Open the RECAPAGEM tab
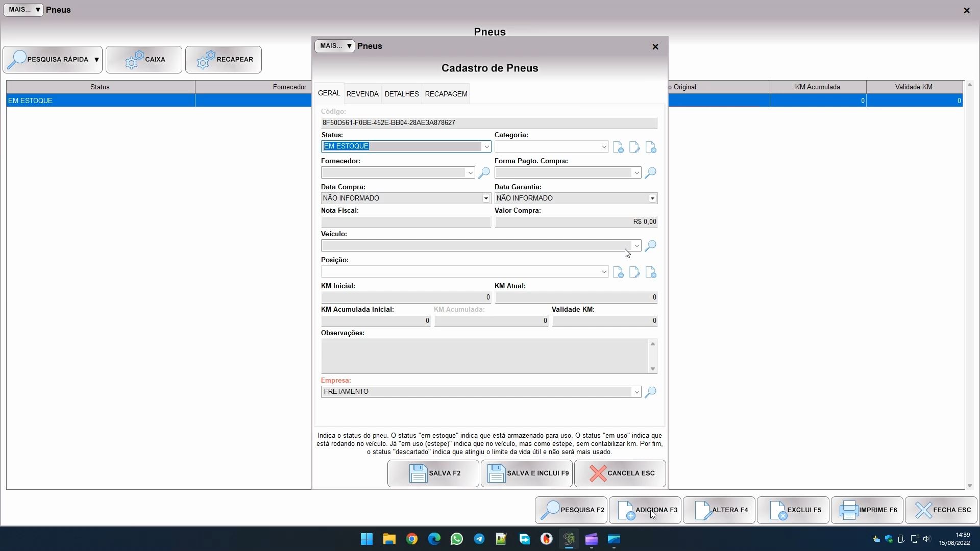This screenshot has width=980, height=551. pos(446,94)
